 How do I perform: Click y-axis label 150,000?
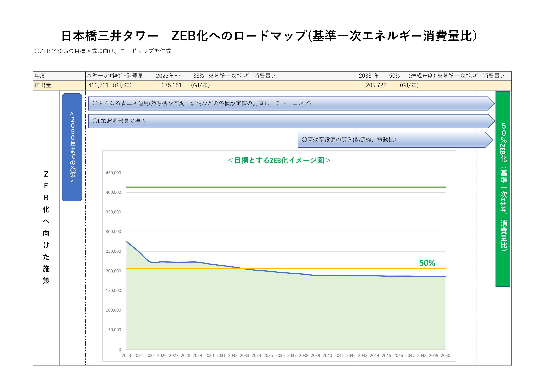coord(113,291)
